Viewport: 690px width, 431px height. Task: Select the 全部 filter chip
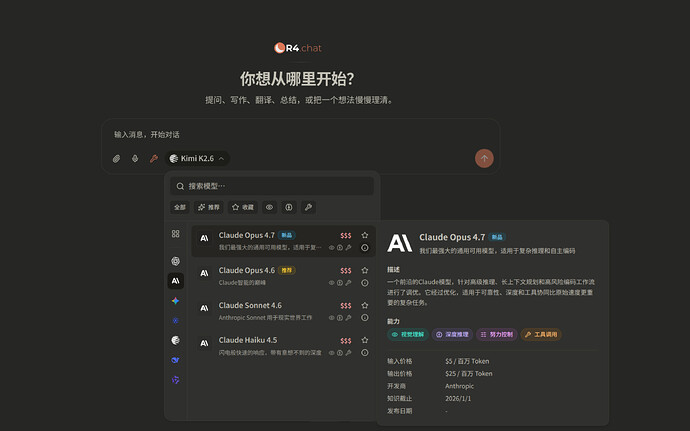point(180,207)
